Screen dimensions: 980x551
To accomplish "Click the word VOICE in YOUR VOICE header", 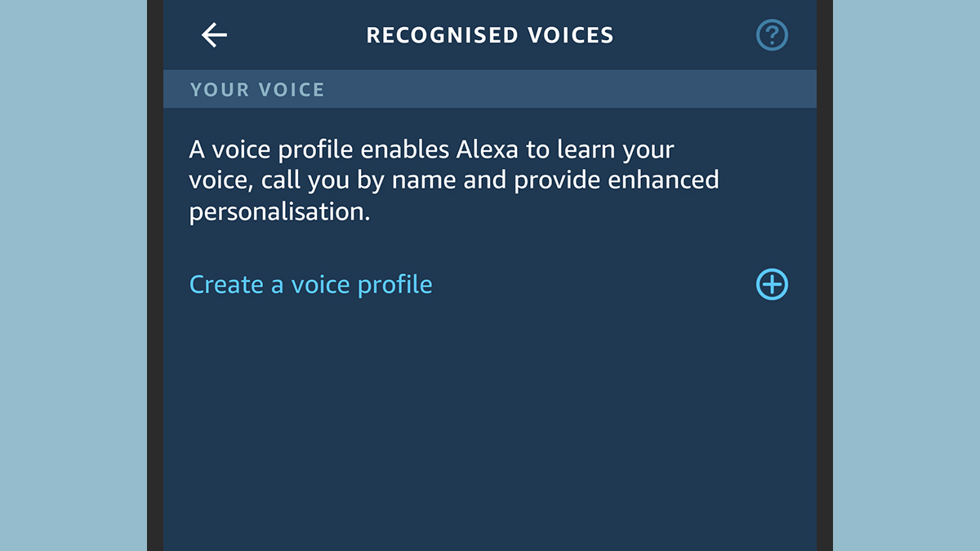I will (x=291, y=89).
